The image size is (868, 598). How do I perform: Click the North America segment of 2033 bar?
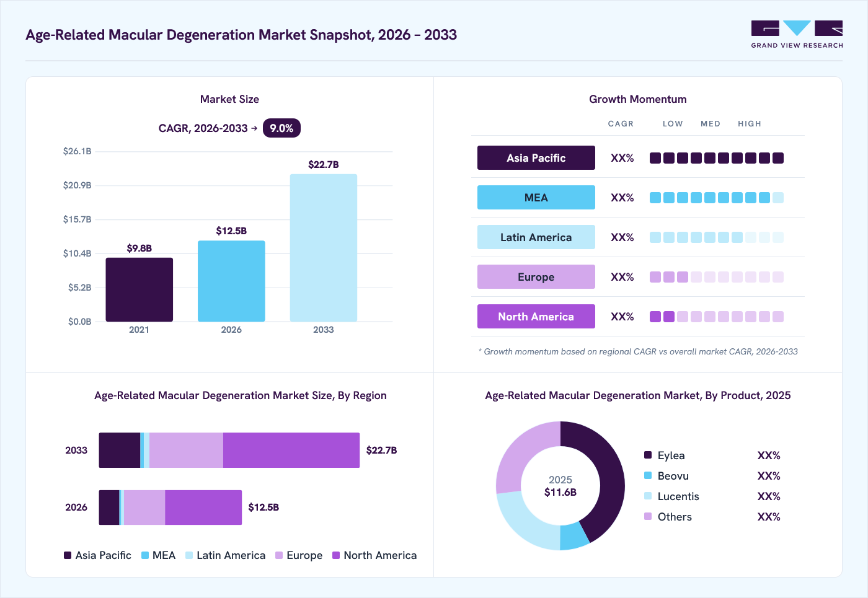click(x=291, y=450)
